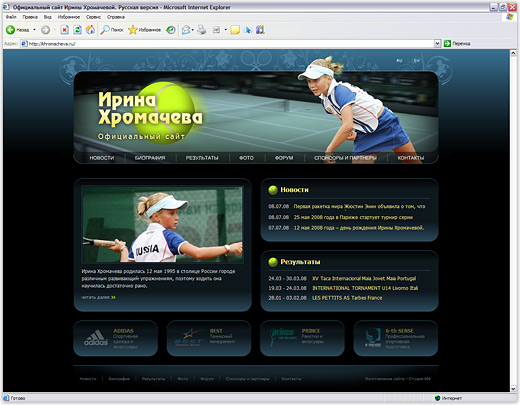Expand the Mail icon dropdown arrow
Viewport: 520px width, 405px height.
(193, 30)
